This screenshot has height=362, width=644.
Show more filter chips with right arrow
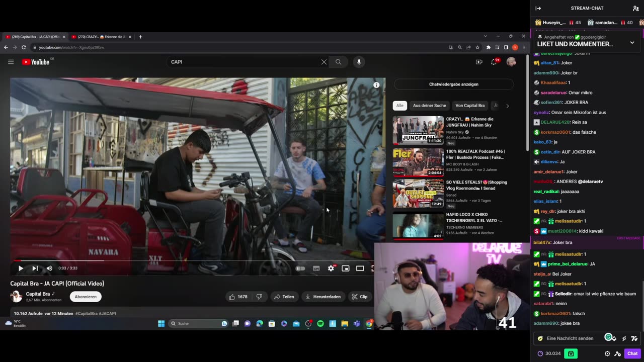coord(507,106)
